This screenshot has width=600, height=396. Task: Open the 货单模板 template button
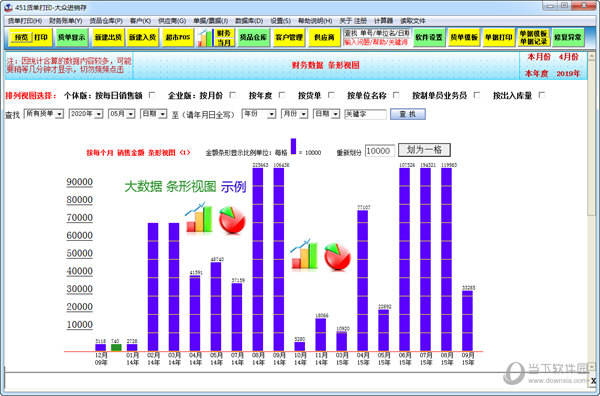click(464, 37)
